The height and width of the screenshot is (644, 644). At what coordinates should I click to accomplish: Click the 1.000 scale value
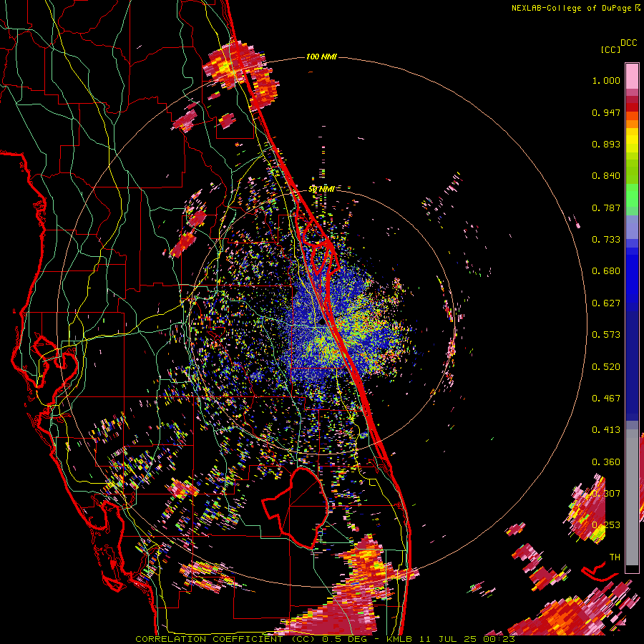tap(606, 80)
